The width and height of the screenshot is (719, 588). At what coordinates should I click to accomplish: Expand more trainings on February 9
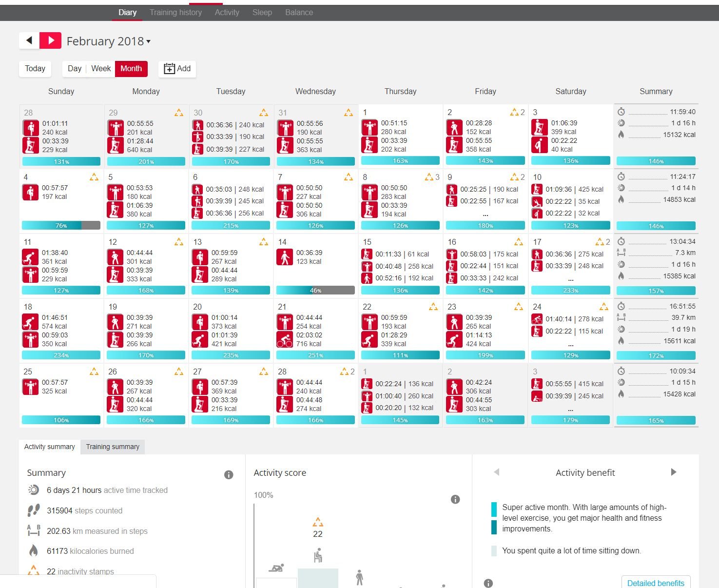point(485,214)
